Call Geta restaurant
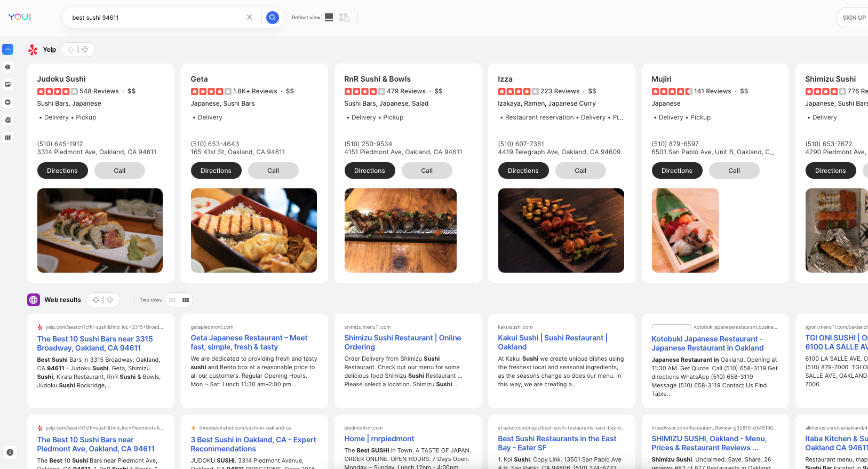 click(x=273, y=171)
